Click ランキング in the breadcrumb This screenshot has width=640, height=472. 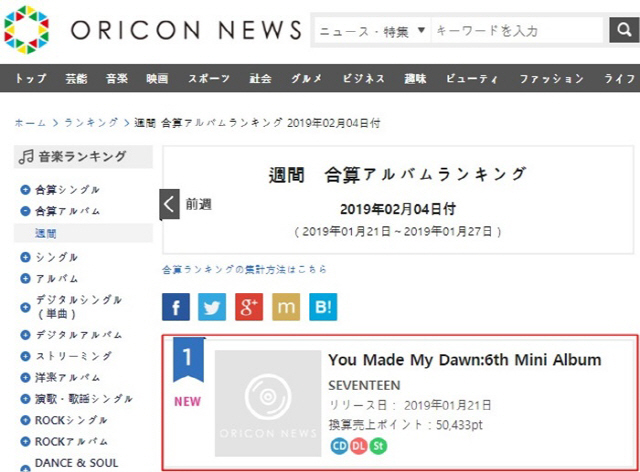pyautogui.click(x=91, y=122)
